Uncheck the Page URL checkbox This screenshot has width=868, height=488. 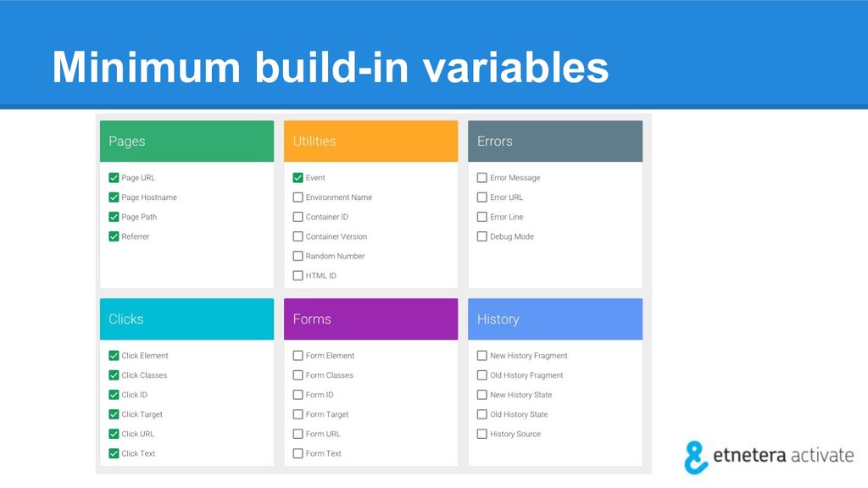[x=114, y=178]
